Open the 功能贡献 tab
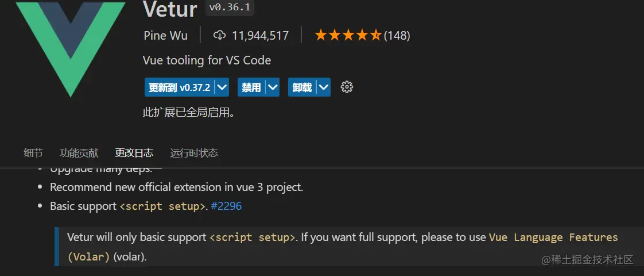644x276 pixels. (x=79, y=153)
